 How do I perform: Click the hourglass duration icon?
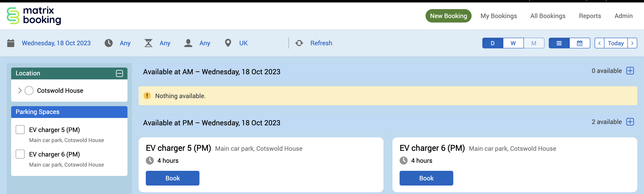[x=148, y=43]
